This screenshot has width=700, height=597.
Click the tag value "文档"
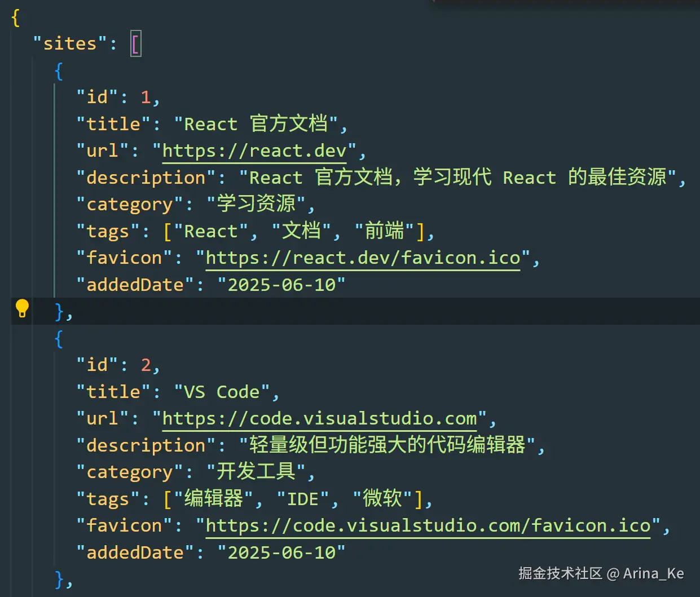point(302,231)
